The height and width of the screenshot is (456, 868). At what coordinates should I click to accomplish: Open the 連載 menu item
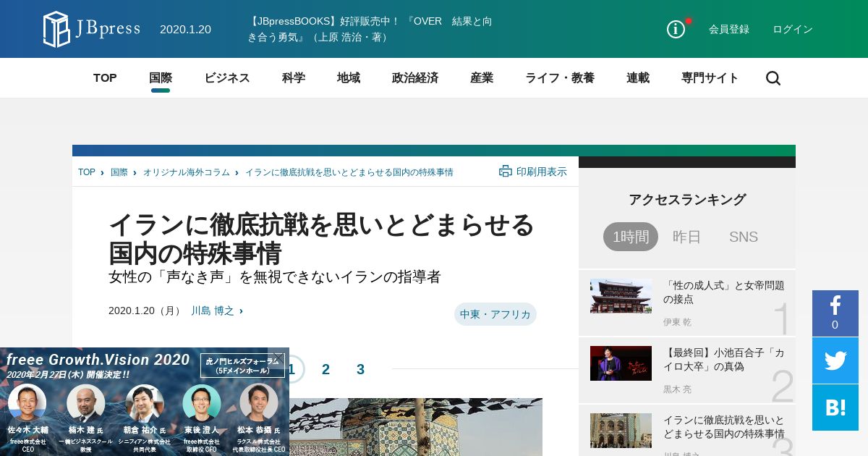(638, 78)
